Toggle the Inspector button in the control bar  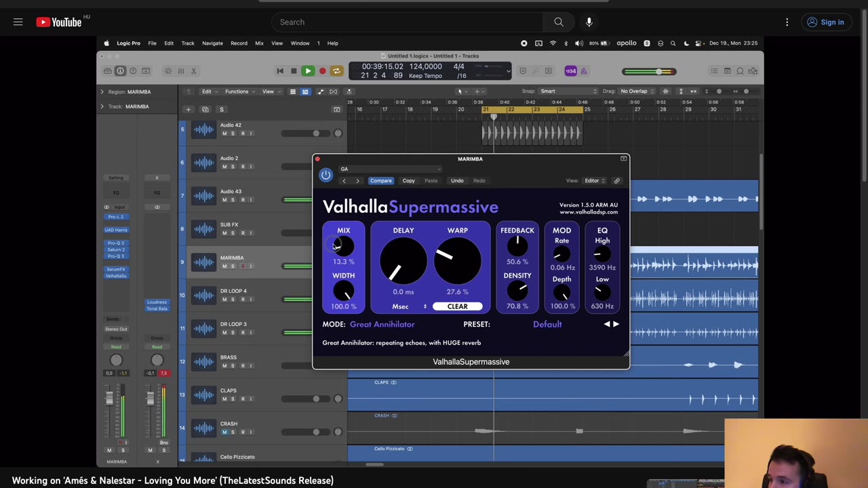click(121, 70)
